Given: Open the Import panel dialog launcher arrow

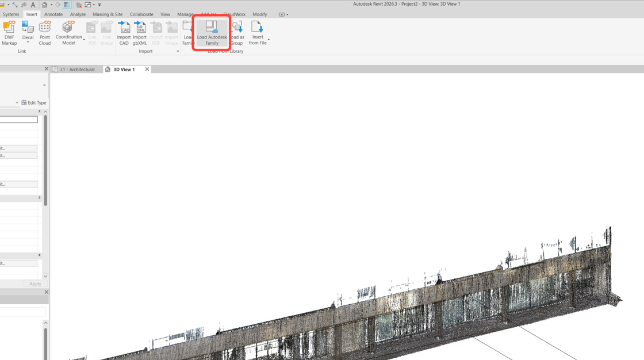Looking at the screenshot, I should pos(178,51).
